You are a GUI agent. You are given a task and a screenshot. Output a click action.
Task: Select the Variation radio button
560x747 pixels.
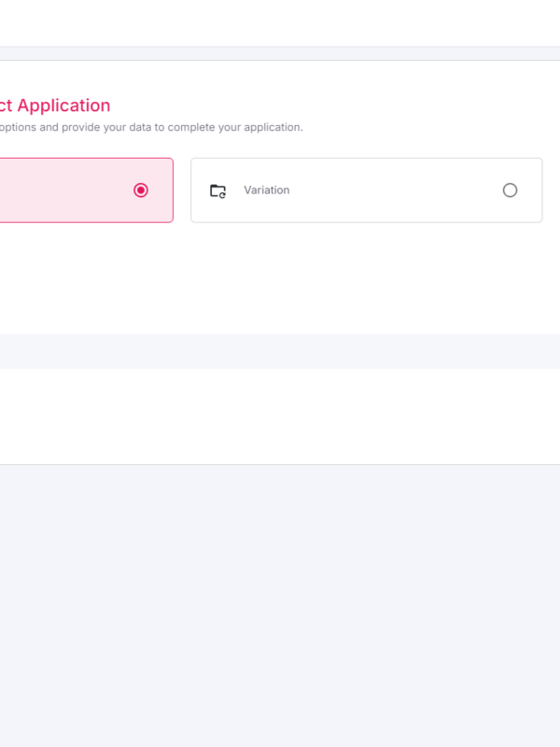pos(510,190)
